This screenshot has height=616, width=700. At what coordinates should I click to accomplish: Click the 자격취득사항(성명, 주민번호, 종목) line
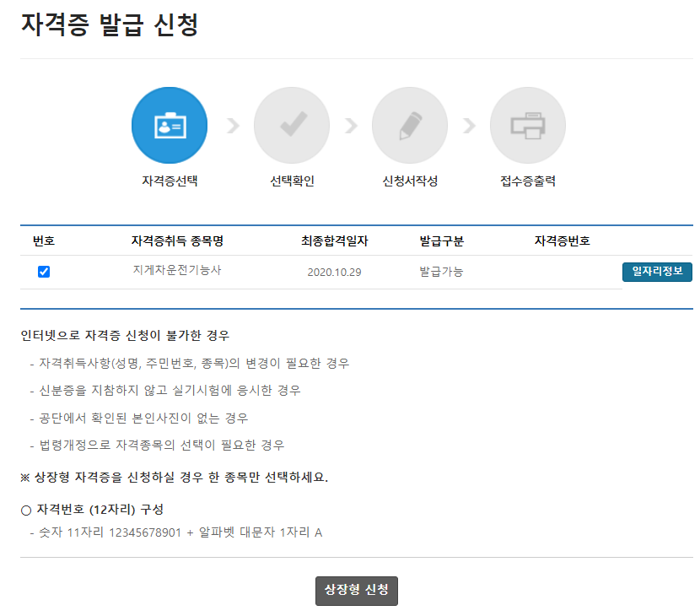(190, 363)
